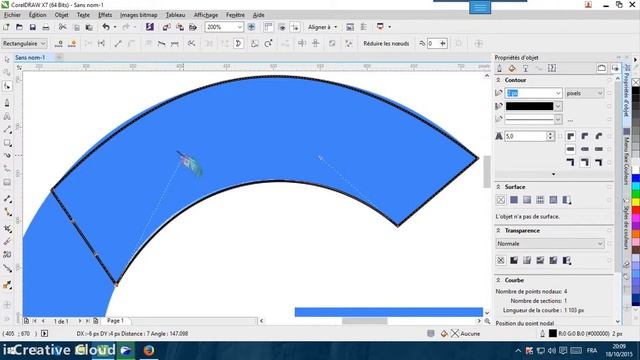640x360 pixels.
Task: Choose the beveled corner style
Action: [598, 136]
